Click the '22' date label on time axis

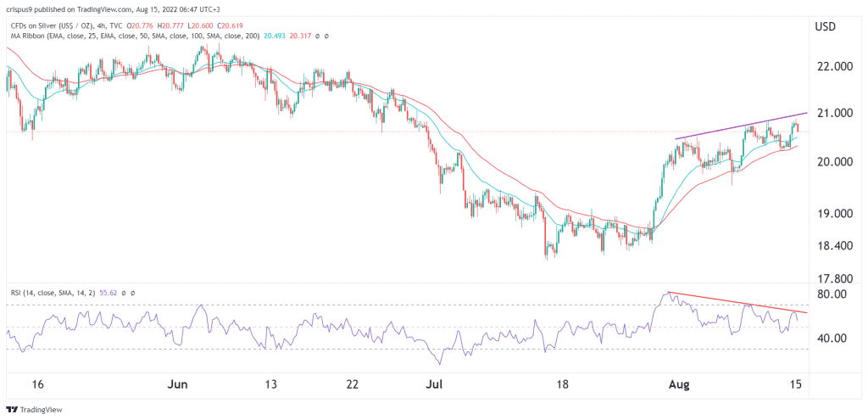(353, 384)
